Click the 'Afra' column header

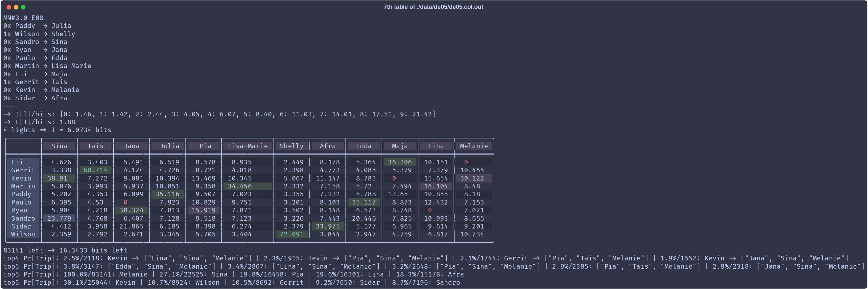[x=328, y=146]
